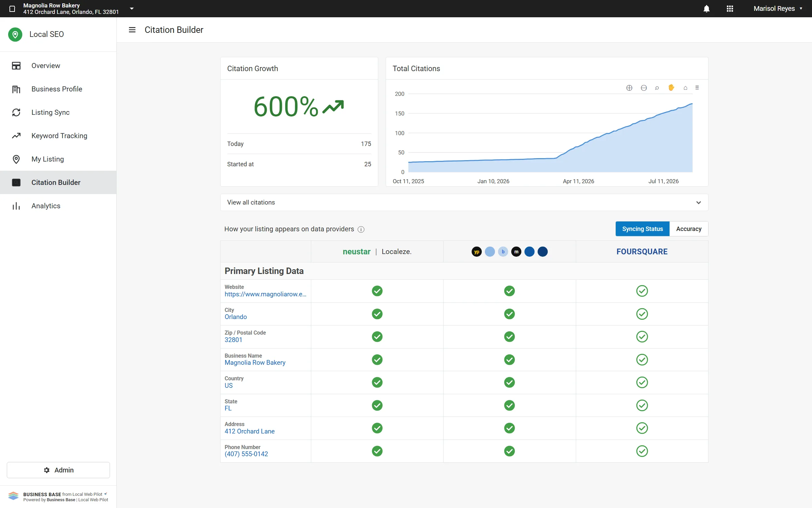Activate the chart panning hand tool
The height and width of the screenshot is (508, 812).
[671, 88]
